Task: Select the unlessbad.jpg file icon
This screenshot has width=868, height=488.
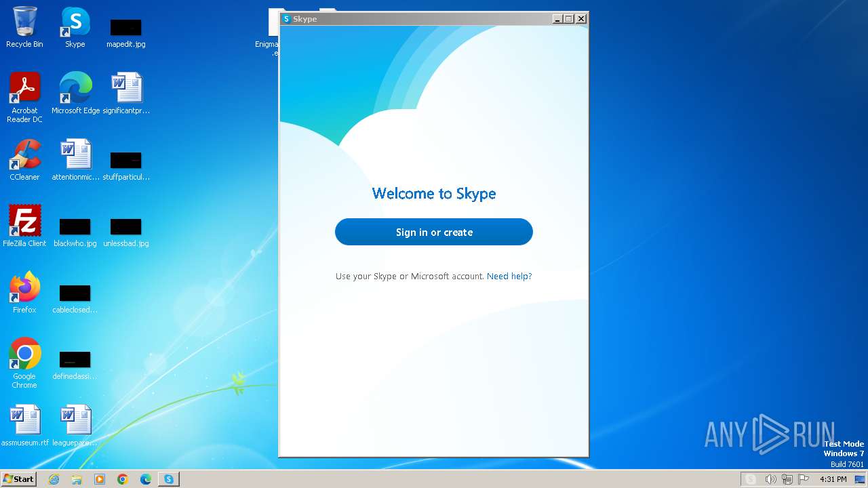Action: tap(126, 232)
